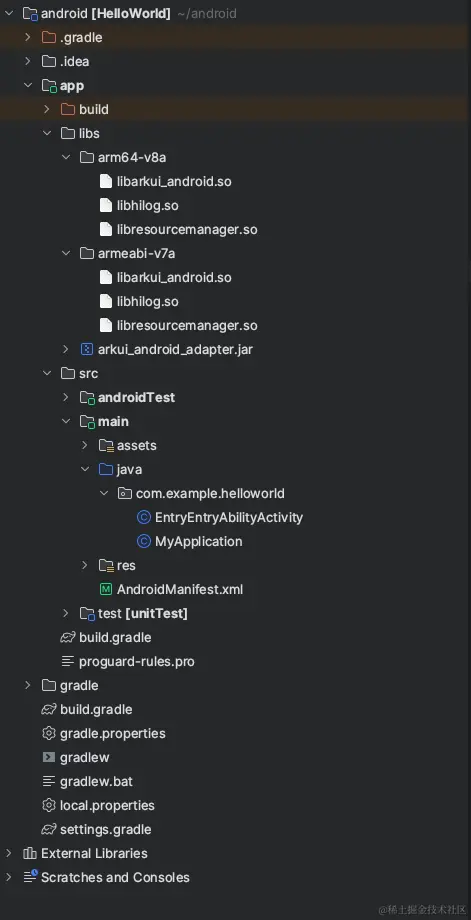Click the arkui_android_adapter.jar archive icon
This screenshot has height=920, width=471.
pyautogui.click(x=87, y=350)
